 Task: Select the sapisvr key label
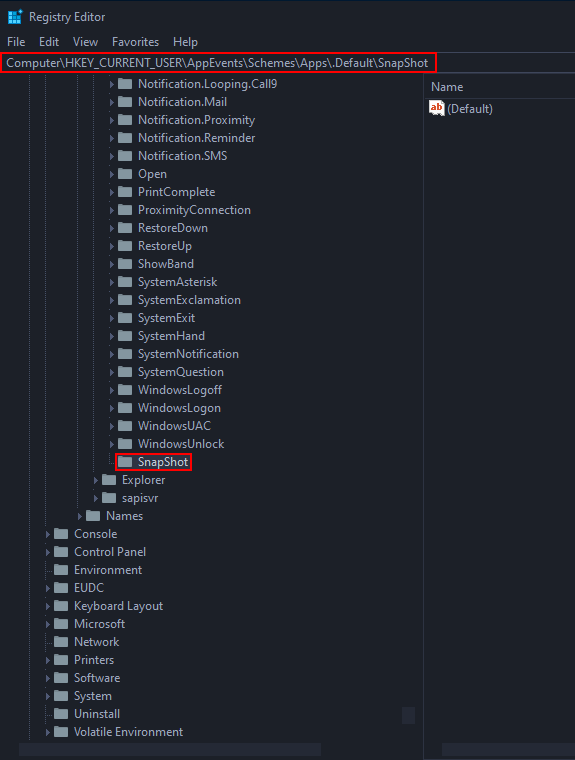(x=140, y=498)
